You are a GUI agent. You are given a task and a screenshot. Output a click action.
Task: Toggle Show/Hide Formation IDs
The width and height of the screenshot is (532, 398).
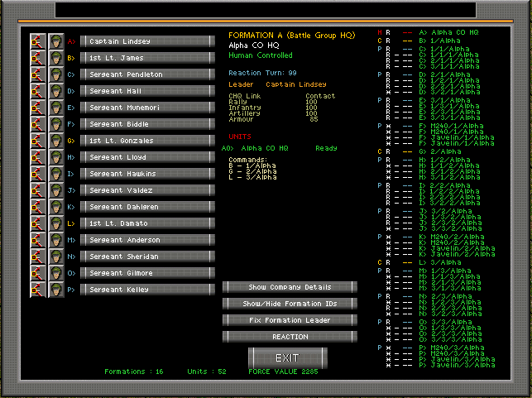[x=290, y=304]
